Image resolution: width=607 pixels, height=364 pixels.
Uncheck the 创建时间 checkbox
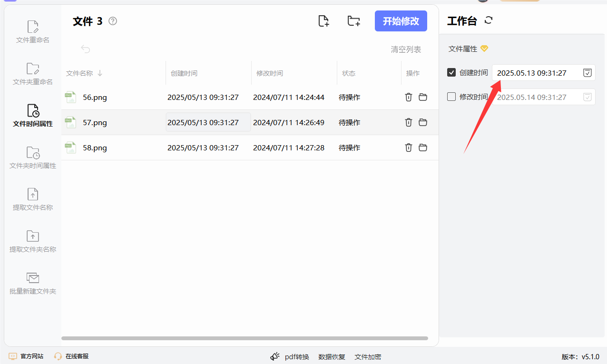pos(451,72)
